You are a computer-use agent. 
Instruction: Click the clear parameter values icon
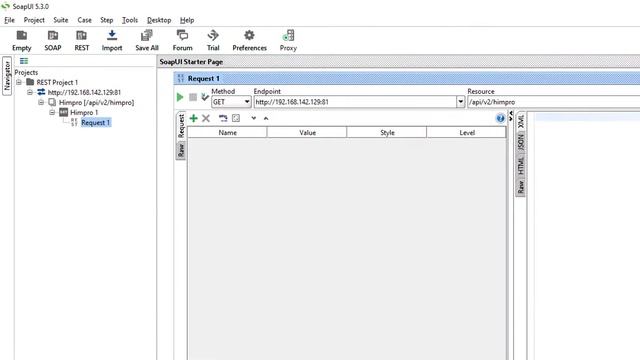click(236, 118)
